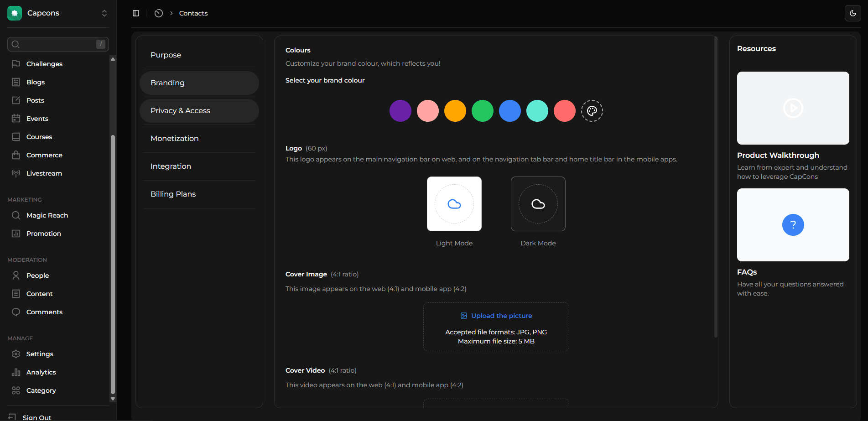Upload a Dark Mode logo via cloud icon
This screenshot has height=421, width=868.
538,204
